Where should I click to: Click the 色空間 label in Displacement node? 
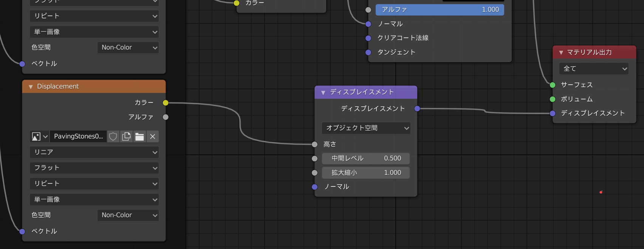[41, 215]
